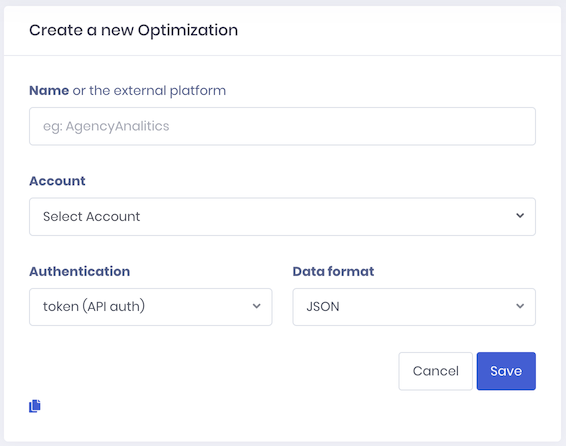Click the Account field label
This screenshot has width=566, height=446.
(57, 181)
